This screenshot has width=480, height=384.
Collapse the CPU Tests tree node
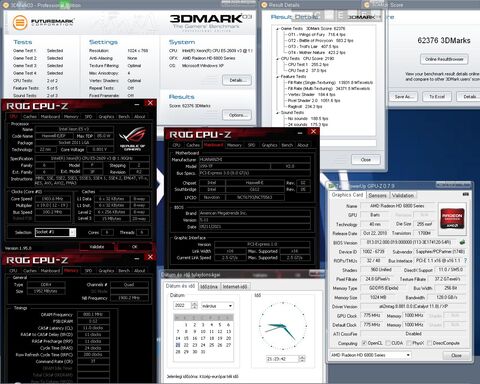pos(277,59)
